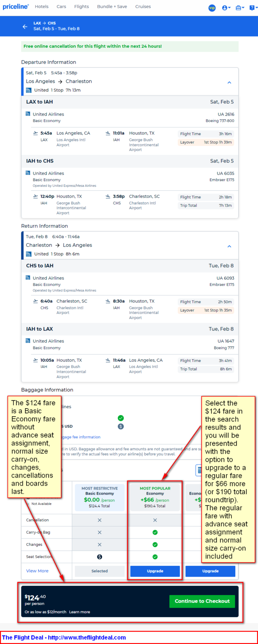Click the Selected button under Basic Economy
The width and height of the screenshot is (258, 644).
99,571
